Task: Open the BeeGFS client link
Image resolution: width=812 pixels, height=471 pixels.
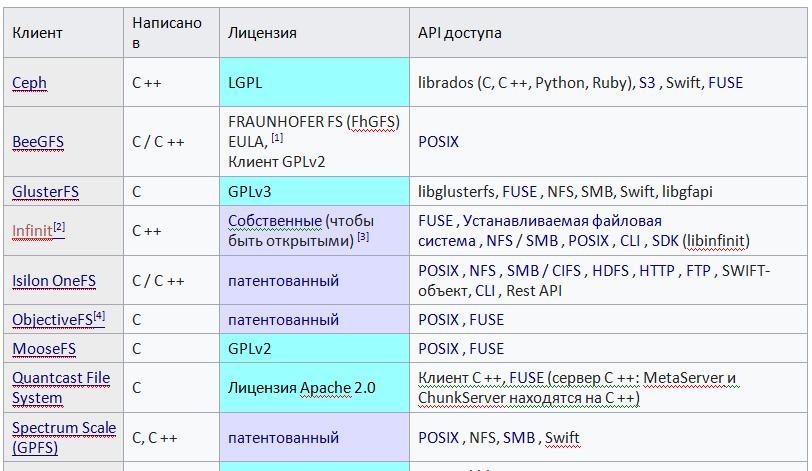Action: (x=38, y=142)
